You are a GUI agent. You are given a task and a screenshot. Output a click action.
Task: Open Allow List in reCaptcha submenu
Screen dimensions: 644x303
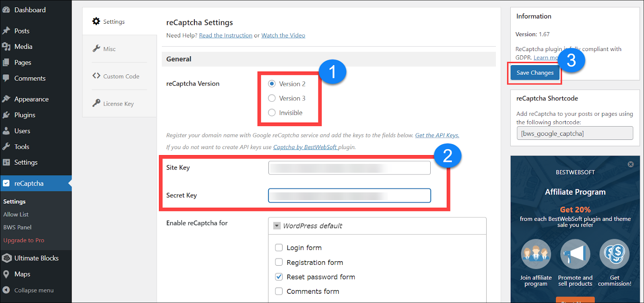[x=16, y=215]
